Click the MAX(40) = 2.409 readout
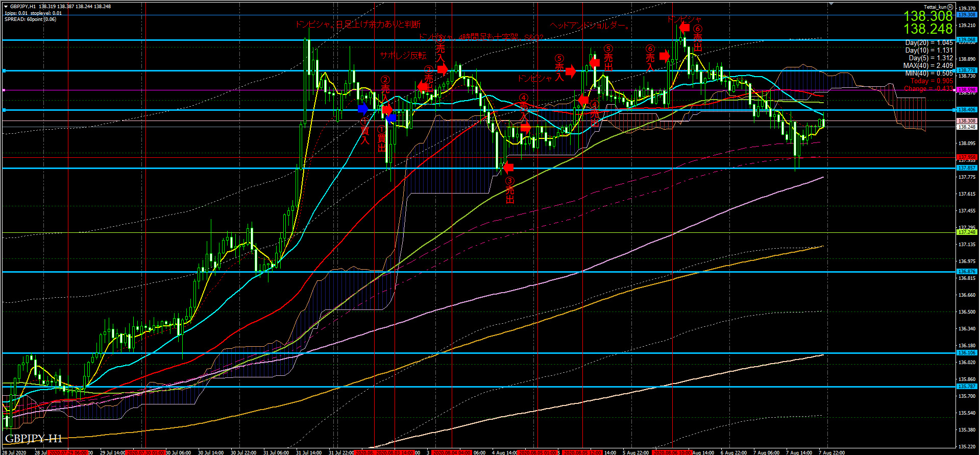Viewport: 980px width, 455px height. pos(928,66)
